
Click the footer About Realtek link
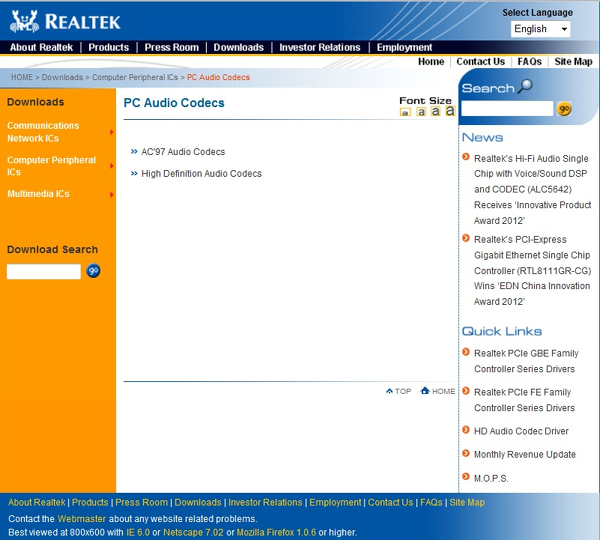pyautogui.click(x=37, y=502)
